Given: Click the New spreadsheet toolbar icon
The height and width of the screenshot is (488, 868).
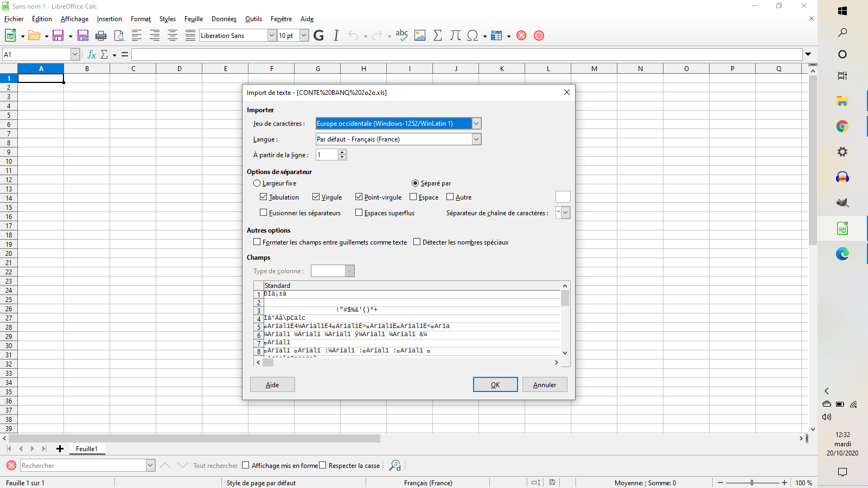Looking at the screenshot, I should (x=10, y=35).
